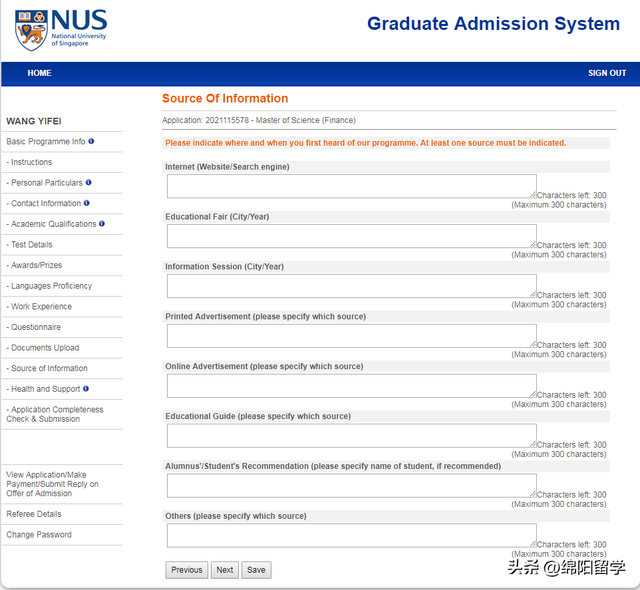Click the NUS logo
This screenshot has width=640, height=590.
coord(61,30)
